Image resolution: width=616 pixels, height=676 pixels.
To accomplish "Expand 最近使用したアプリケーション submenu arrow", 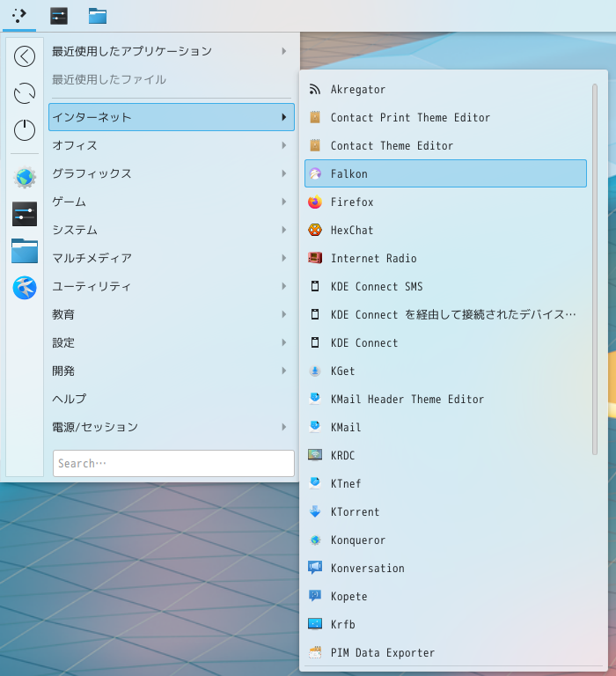I will [283, 51].
